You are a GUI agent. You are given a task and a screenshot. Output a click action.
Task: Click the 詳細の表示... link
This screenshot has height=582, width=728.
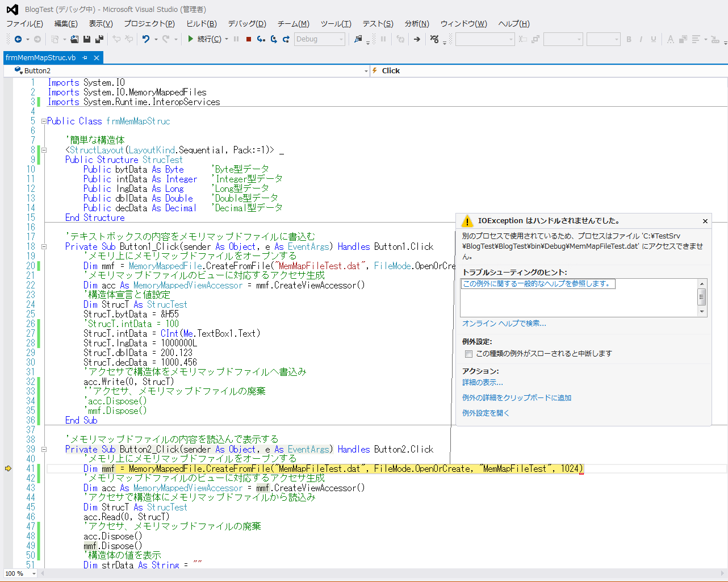click(x=482, y=383)
